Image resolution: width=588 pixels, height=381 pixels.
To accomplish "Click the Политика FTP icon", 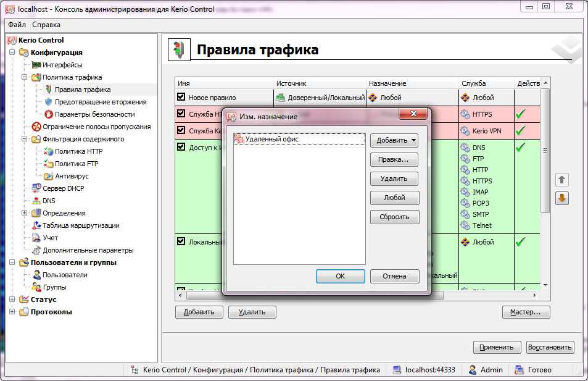I will tap(48, 164).
